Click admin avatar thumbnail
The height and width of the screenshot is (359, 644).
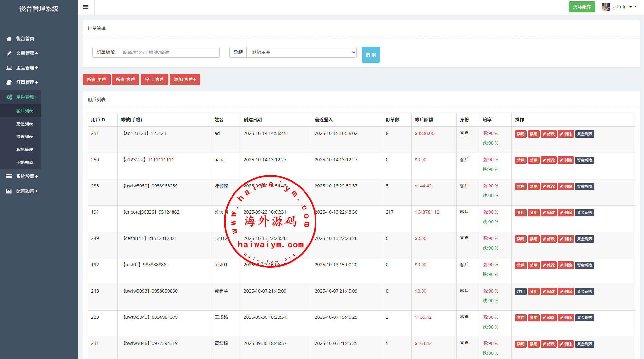point(606,7)
